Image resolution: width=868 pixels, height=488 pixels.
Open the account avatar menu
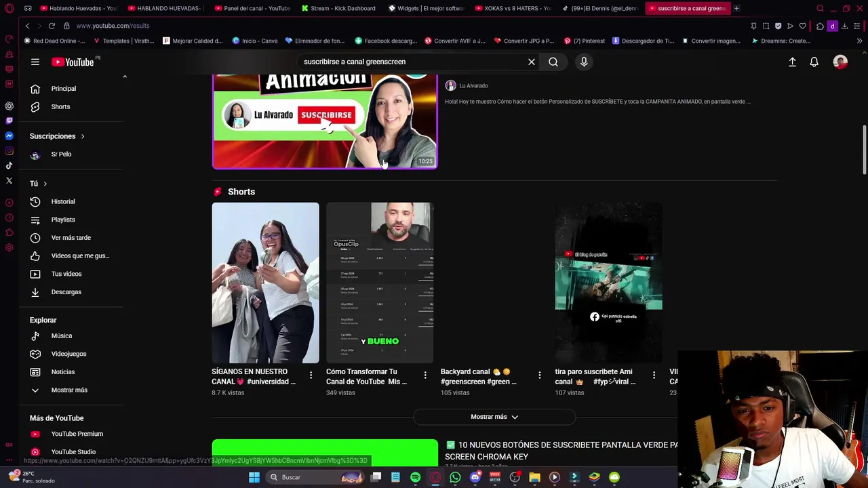pyautogui.click(x=840, y=62)
